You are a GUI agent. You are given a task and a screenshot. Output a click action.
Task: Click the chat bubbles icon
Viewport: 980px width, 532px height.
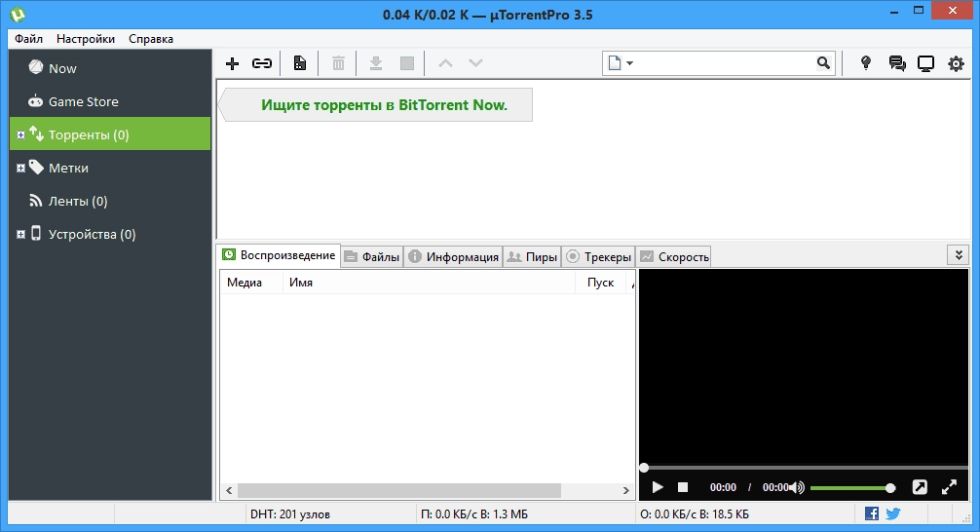897,63
